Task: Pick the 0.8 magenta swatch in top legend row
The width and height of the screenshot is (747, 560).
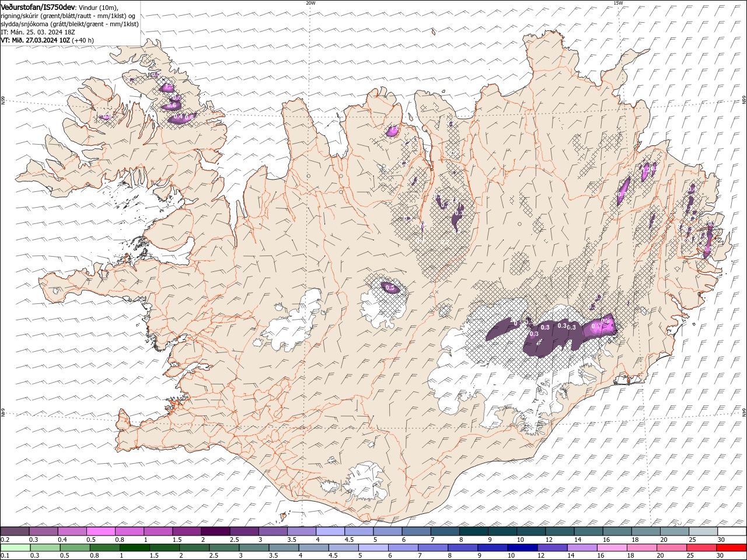Action: click(130, 531)
